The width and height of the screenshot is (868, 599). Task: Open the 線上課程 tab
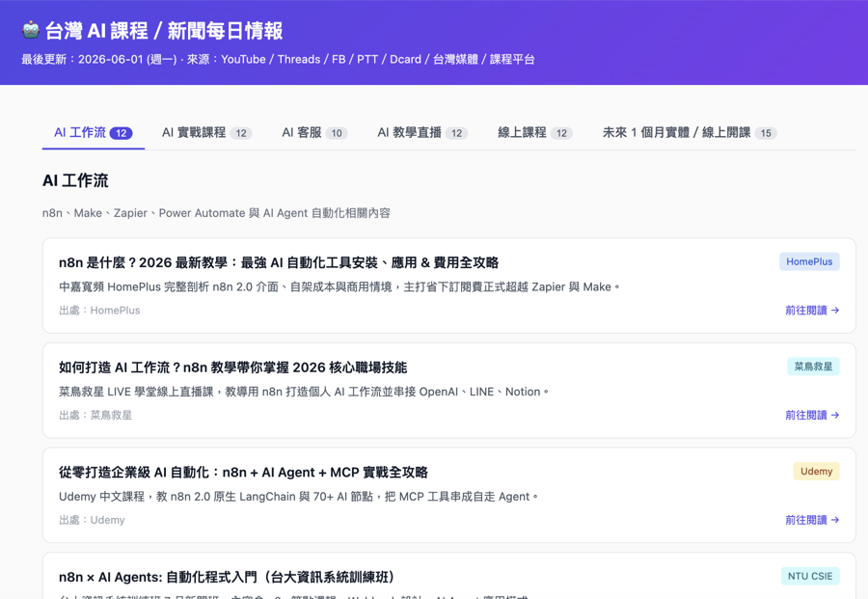tap(534, 133)
